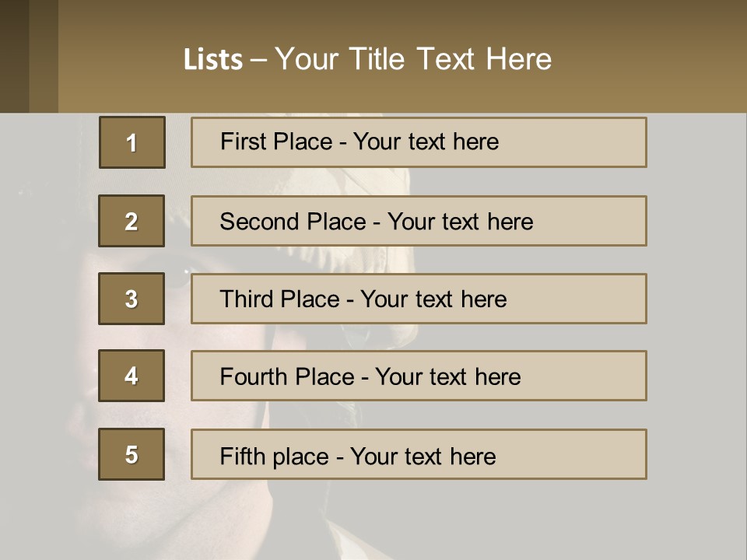
Task: Click the number 5 box
Action: coord(132,454)
